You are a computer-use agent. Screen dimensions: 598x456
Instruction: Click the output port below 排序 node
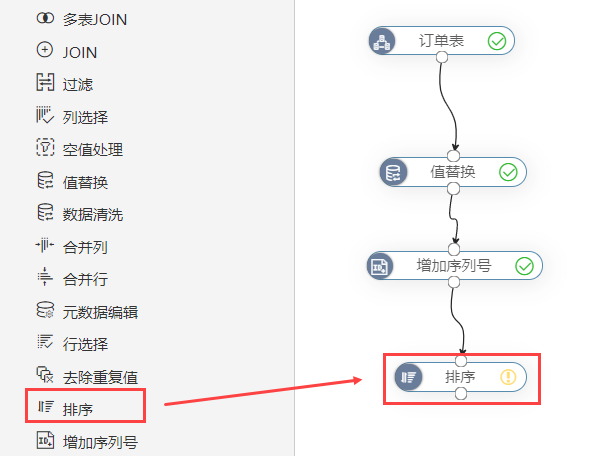[461, 394]
